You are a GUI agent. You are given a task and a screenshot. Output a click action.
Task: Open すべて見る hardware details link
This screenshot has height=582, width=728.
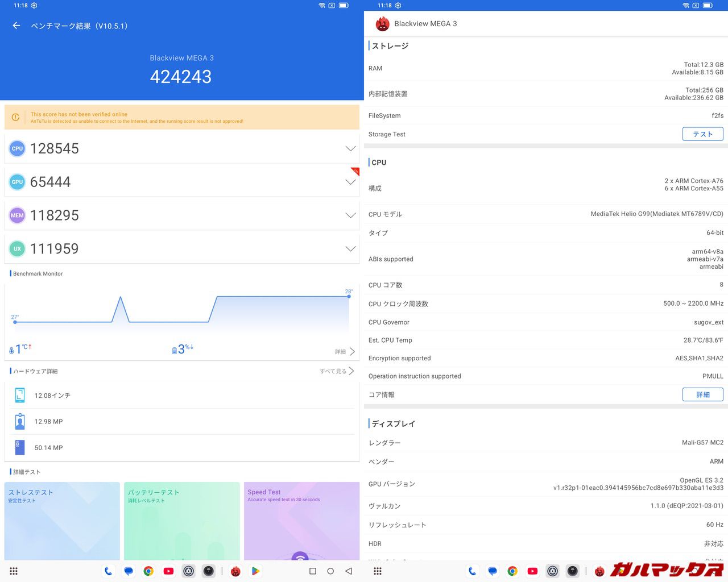tap(337, 371)
